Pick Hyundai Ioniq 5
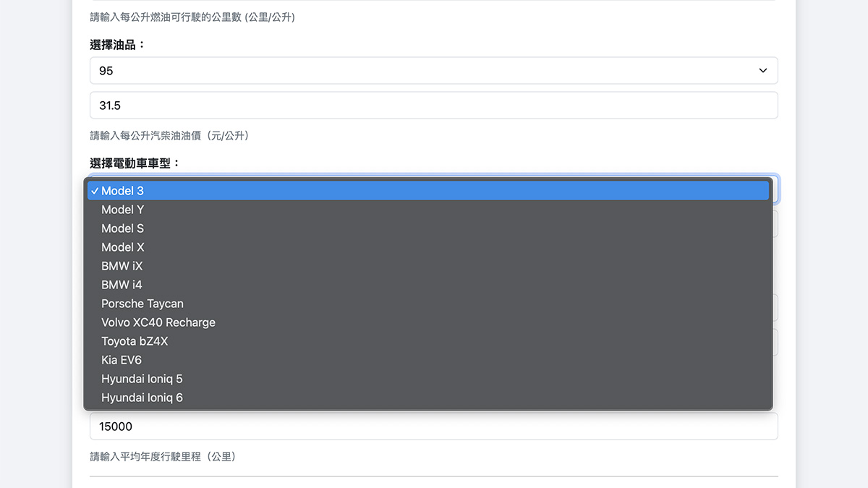Viewport: 868px width, 488px height. click(x=428, y=379)
